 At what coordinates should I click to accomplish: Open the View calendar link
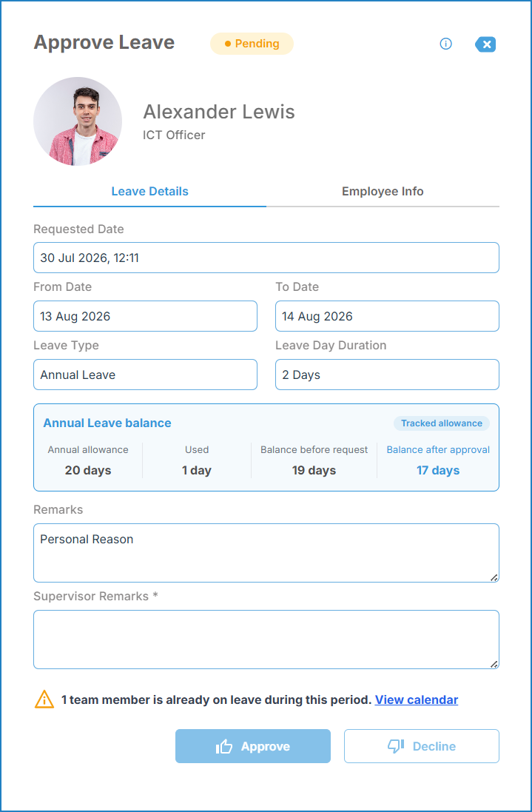tap(417, 700)
